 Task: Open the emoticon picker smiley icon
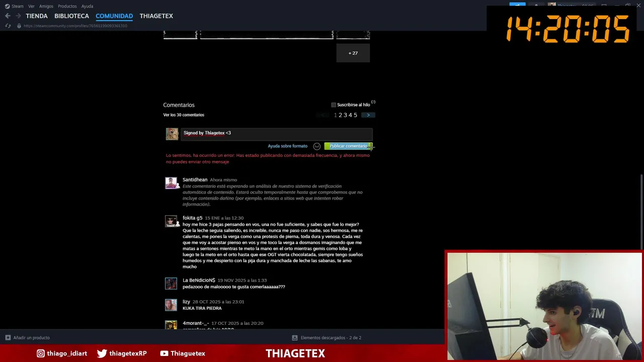click(x=317, y=146)
